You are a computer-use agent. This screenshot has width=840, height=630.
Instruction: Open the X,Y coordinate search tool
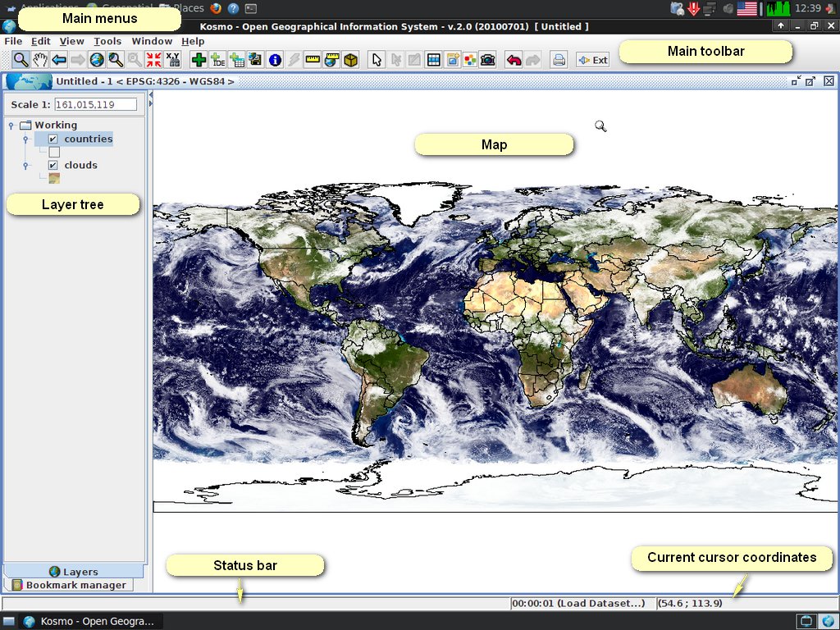click(172, 59)
